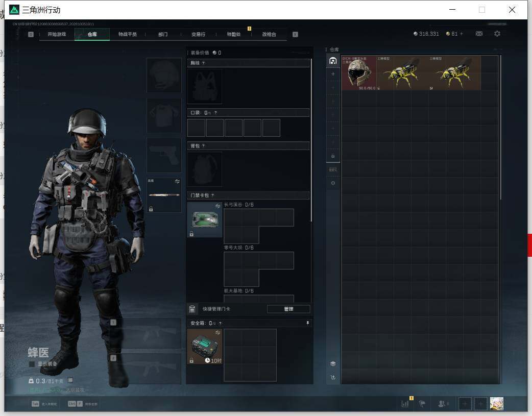
Task: Select the DICH helmet in the warehouse
Action: [359, 73]
